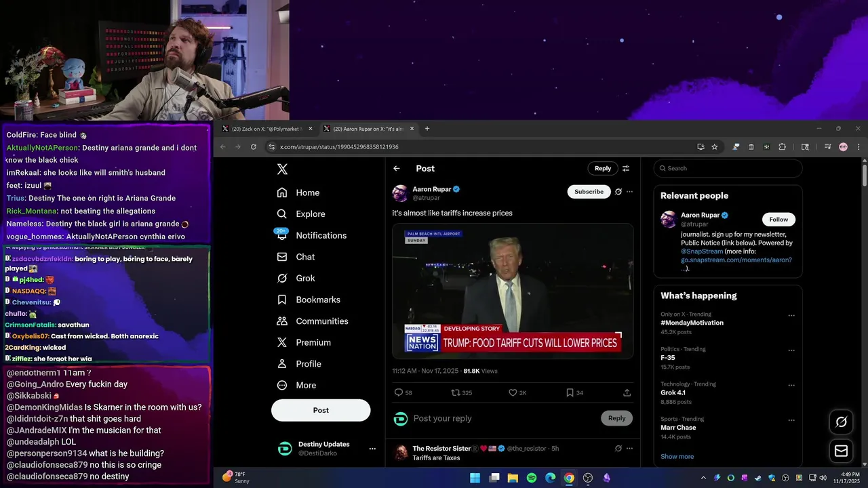
Task: Open the floating Grok button at bottom right
Action: (x=841, y=422)
